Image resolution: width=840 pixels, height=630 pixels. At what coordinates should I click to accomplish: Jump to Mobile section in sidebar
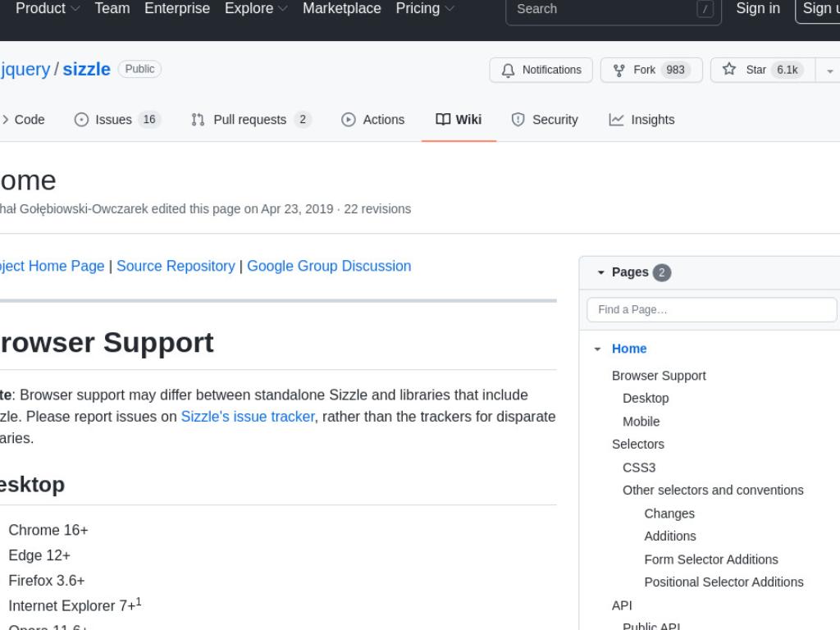641,422
